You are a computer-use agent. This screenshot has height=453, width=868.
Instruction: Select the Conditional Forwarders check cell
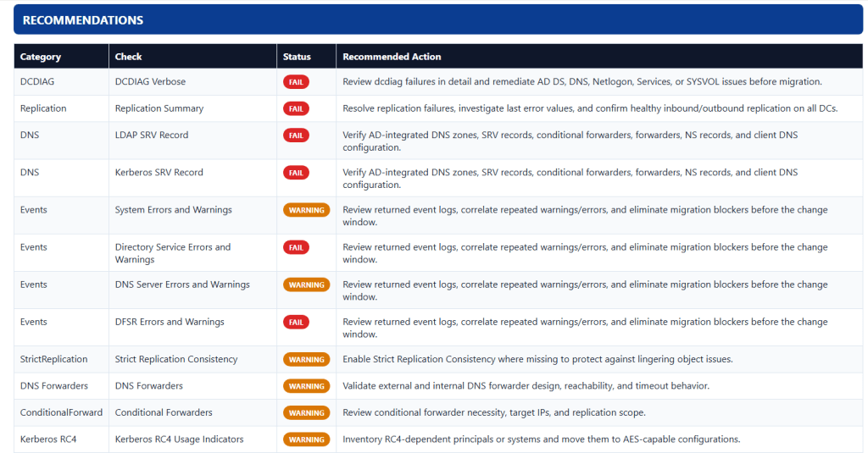[164, 412]
